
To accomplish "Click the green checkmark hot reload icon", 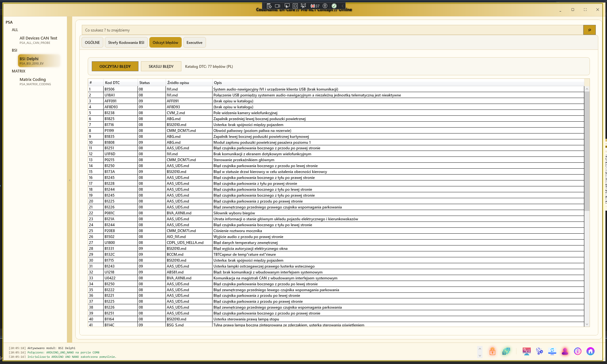I will pos(334,6).
